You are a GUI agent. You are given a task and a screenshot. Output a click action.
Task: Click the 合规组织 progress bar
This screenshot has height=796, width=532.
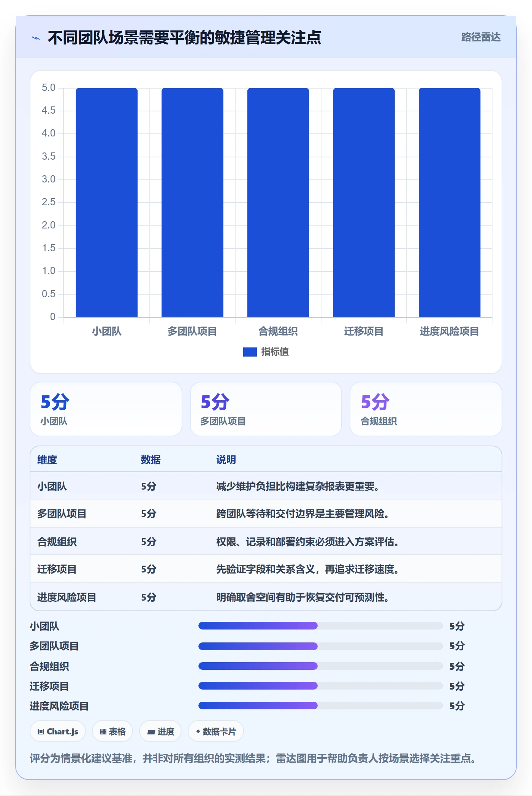pos(321,666)
